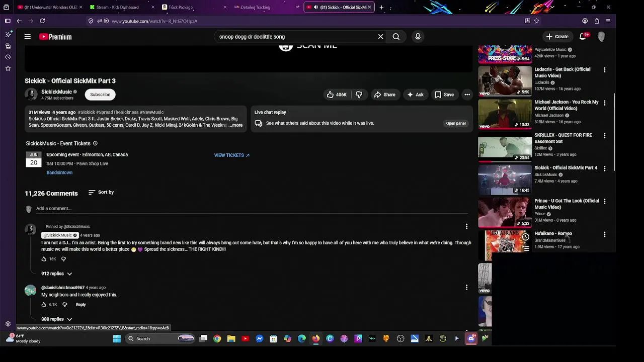Image resolution: width=644 pixels, height=362 pixels.
Task: Go to YouTube Premium home logo
Action: coord(55,37)
